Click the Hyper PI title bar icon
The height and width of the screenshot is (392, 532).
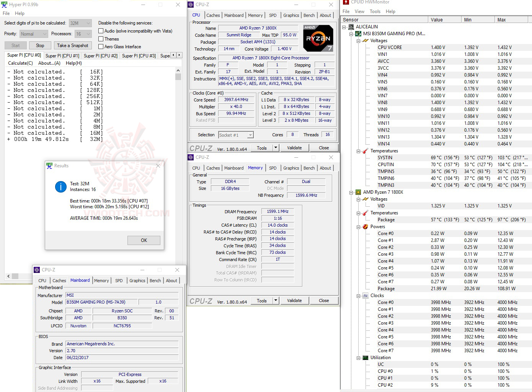(x=4, y=4)
